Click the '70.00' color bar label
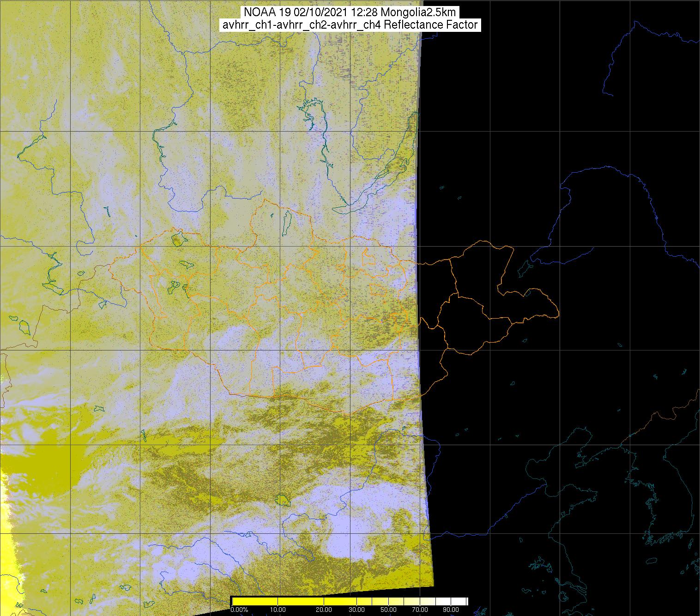The height and width of the screenshot is (616, 700). tap(420, 610)
